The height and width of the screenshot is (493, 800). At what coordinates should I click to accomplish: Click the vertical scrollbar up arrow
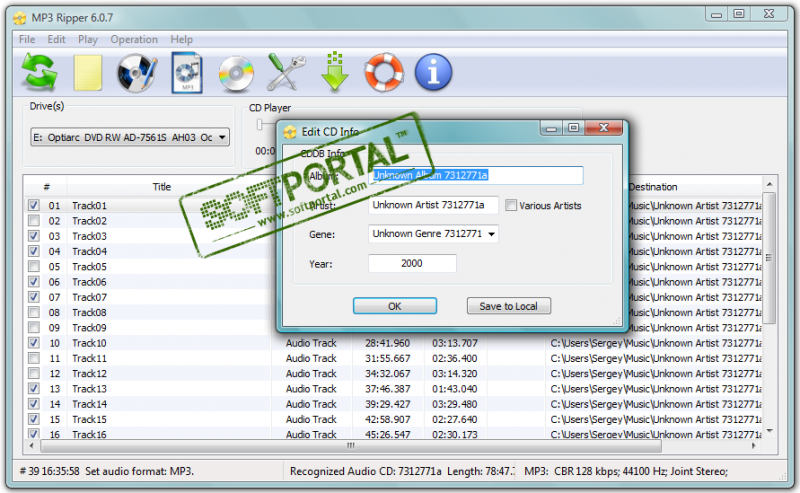(769, 184)
